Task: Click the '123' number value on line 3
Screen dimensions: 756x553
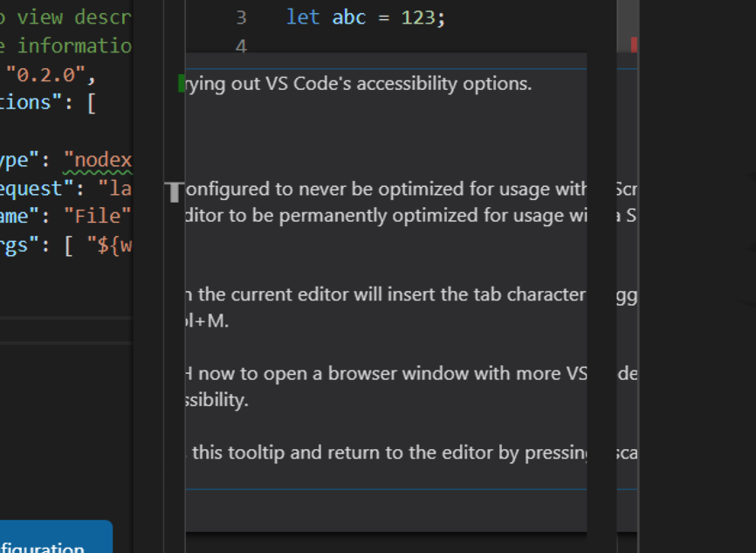Action: click(x=418, y=17)
